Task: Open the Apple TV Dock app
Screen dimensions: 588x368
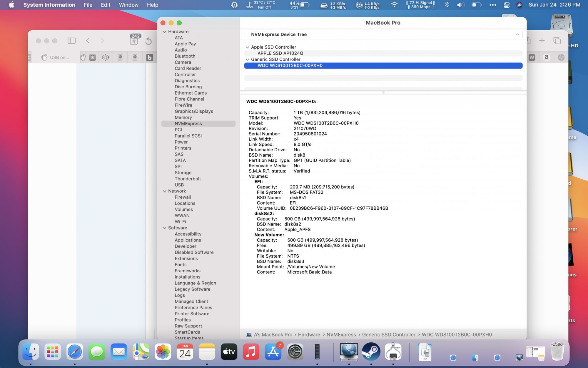Action: 229,352
